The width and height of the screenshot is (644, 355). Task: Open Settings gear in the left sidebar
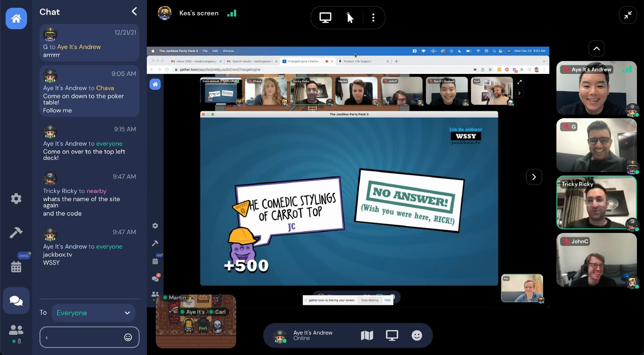coord(16,198)
